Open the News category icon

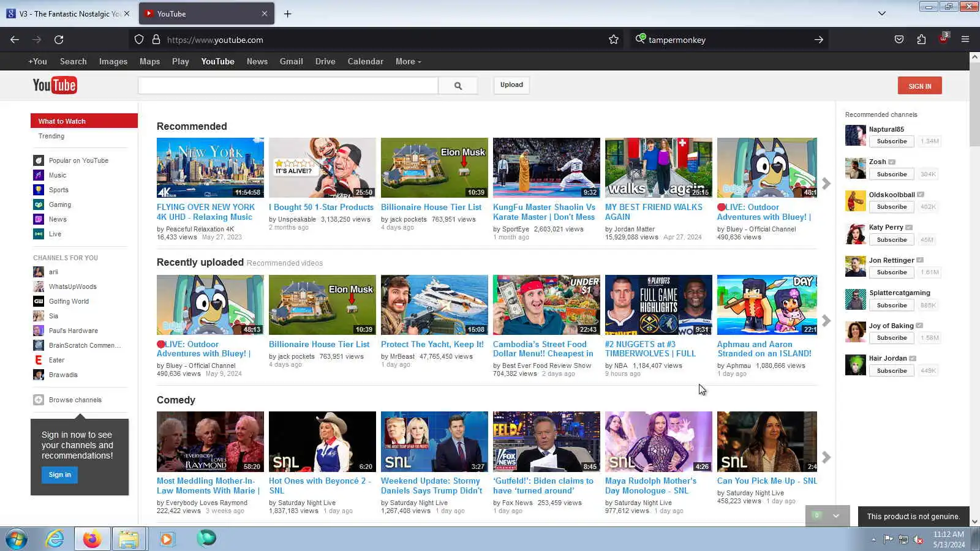tap(39, 219)
